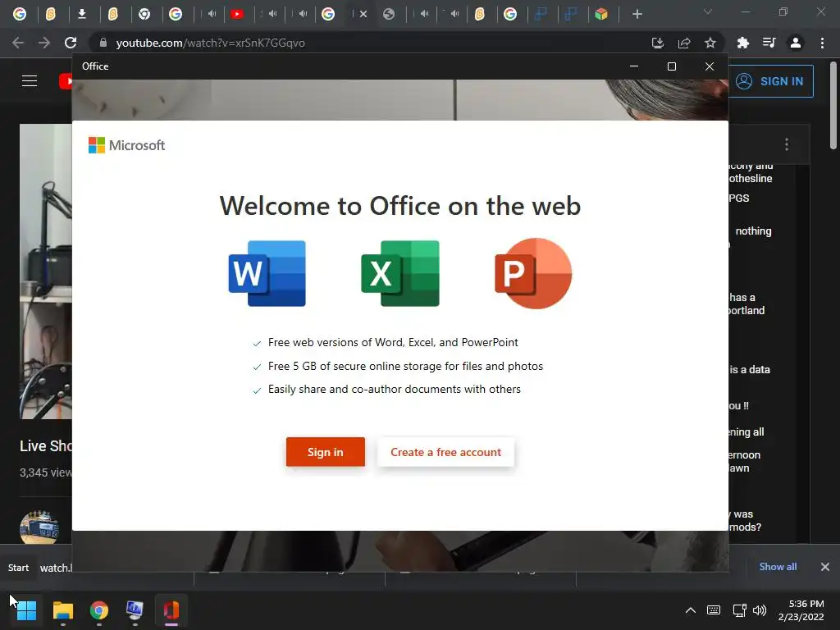840x630 pixels.
Task: Click the PowerPoint icon in Office window
Action: pos(533,274)
